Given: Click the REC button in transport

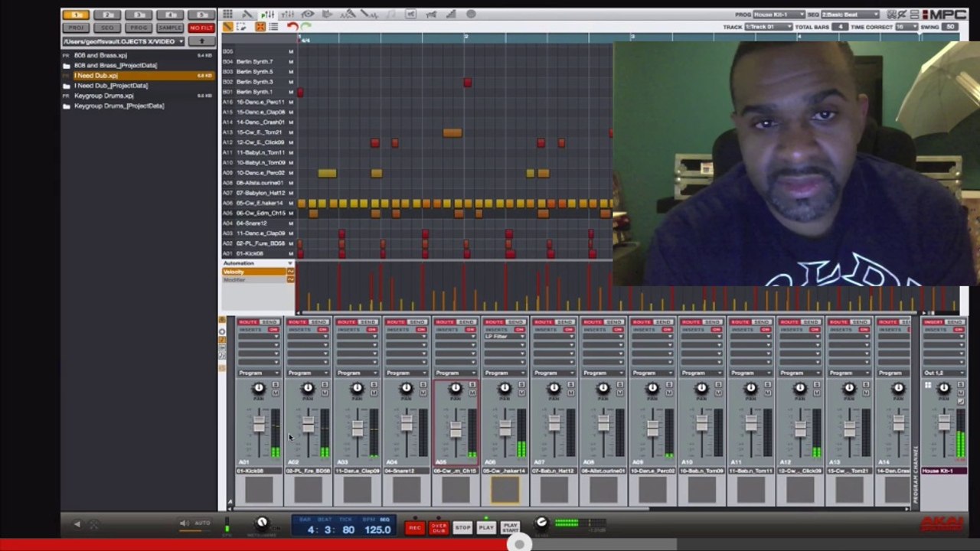Looking at the screenshot, I should pyautogui.click(x=415, y=527).
